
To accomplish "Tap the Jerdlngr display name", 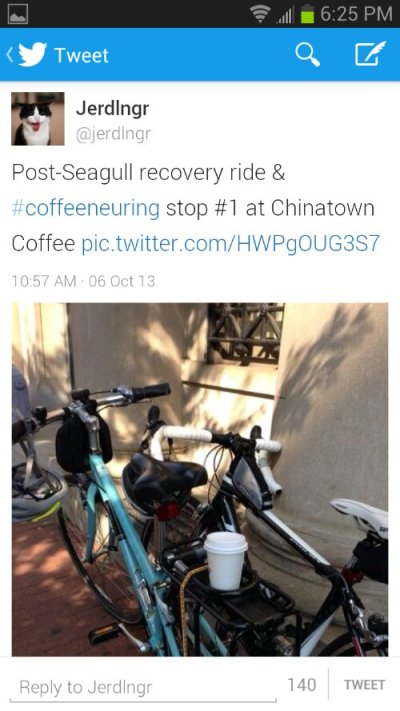I will 112,108.
